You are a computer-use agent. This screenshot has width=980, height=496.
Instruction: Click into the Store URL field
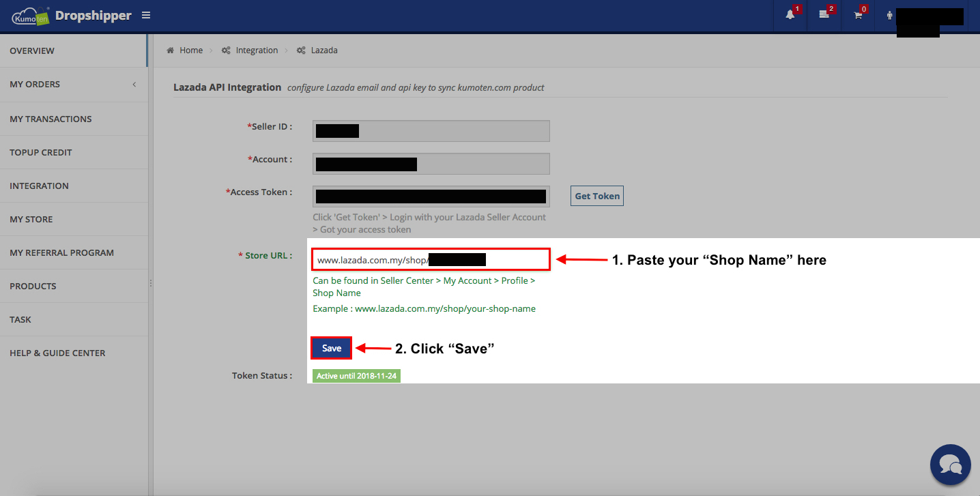tap(431, 259)
